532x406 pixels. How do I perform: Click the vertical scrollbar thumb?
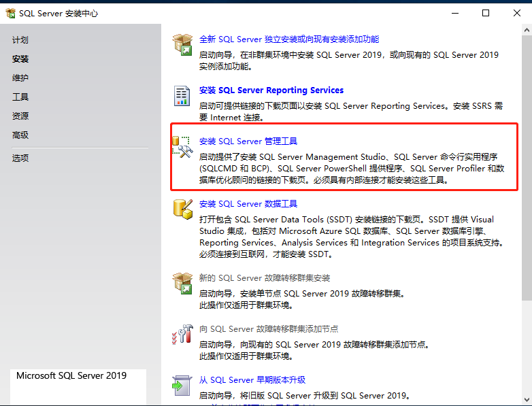pyautogui.click(x=527, y=167)
